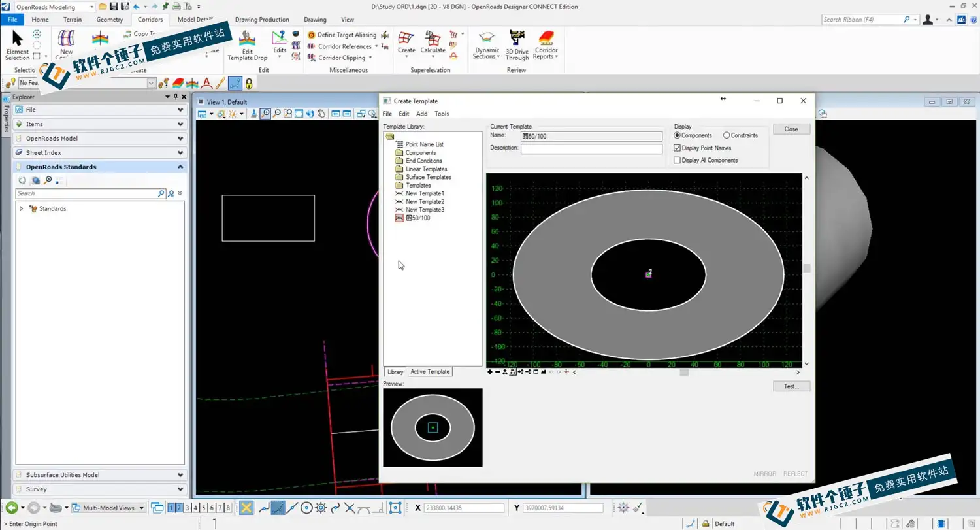Open the OpenRoads Modeling workflow dropdown
Image resolution: width=980 pixels, height=530 pixels.
coord(91,7)
